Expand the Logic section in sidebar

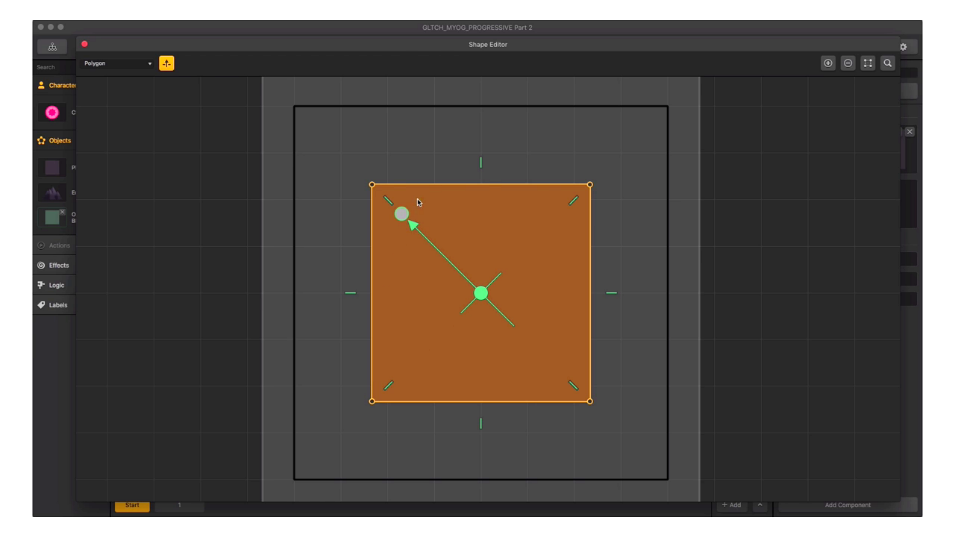click(56, 285)
